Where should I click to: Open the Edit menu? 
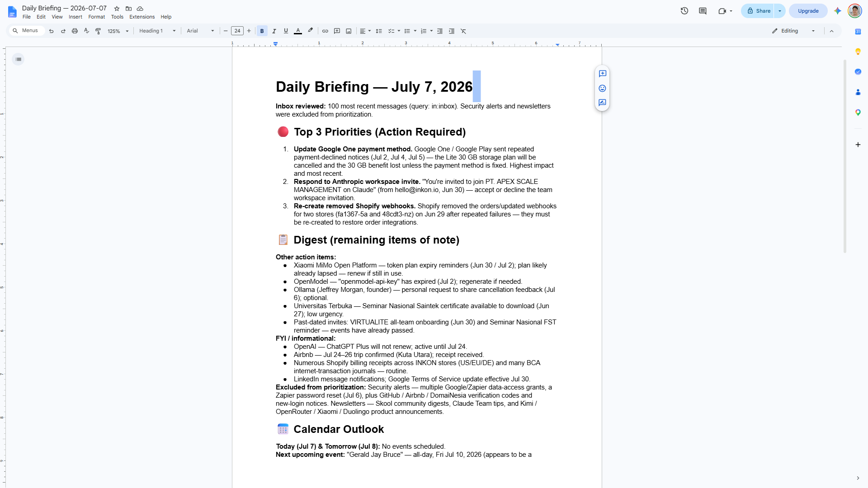pos(41,17)
